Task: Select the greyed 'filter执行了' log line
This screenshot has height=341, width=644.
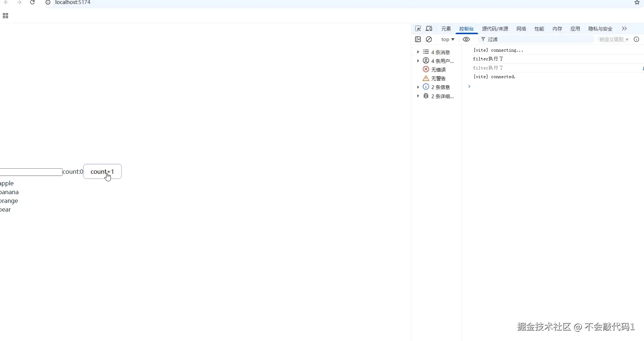Action: 488,68
